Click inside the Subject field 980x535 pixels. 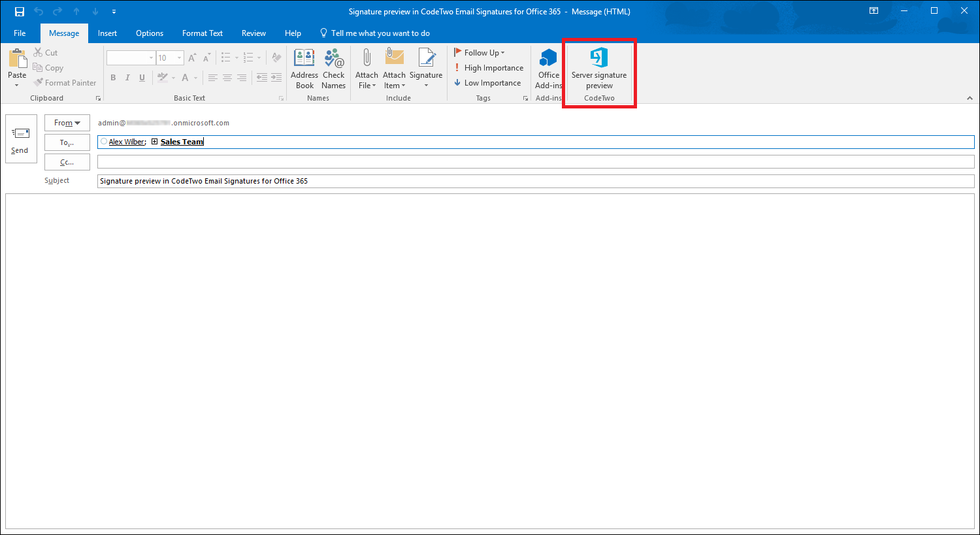(327, 181)
